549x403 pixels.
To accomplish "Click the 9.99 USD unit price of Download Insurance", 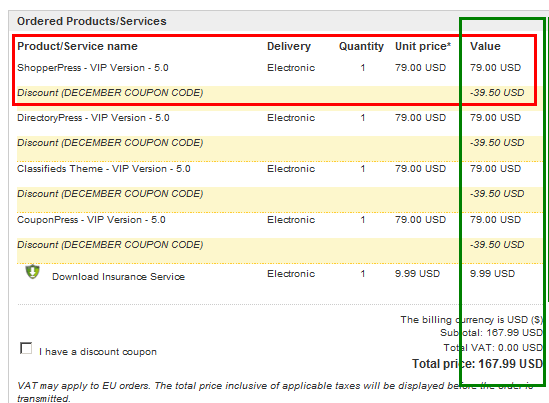I will click(x=417, y=273).
